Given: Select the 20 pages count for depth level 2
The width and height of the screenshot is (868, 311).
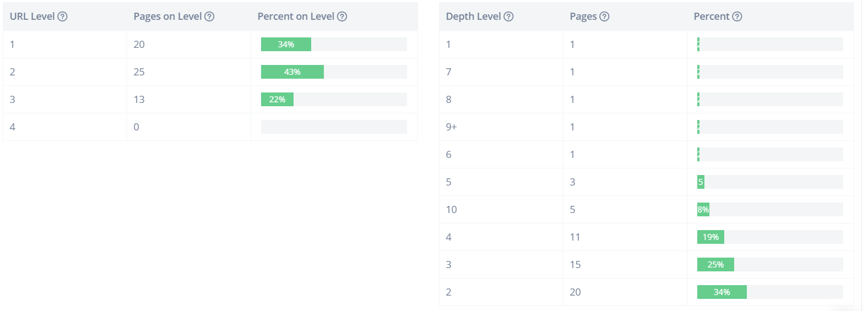Looking at the screenshot, I should [x=575, y=292].
